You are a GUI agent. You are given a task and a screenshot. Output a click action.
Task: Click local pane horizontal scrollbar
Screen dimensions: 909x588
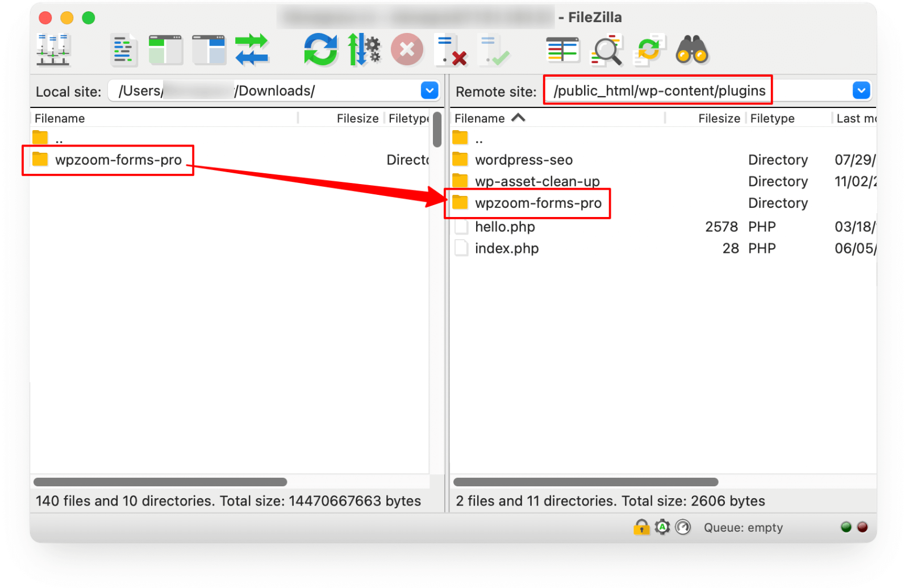pos(160,482)
